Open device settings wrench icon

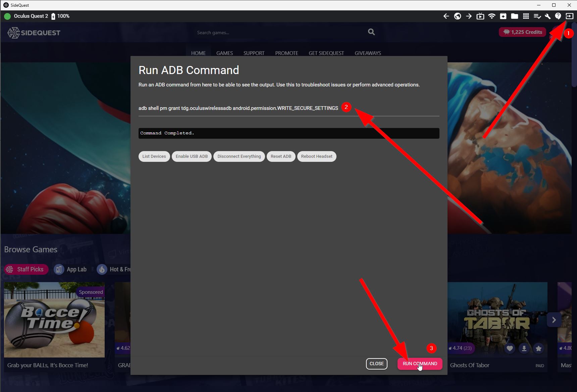click(x=548, y=16)
